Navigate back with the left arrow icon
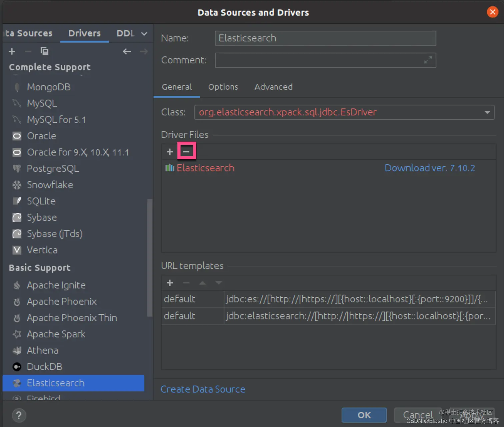 (127, 51)
